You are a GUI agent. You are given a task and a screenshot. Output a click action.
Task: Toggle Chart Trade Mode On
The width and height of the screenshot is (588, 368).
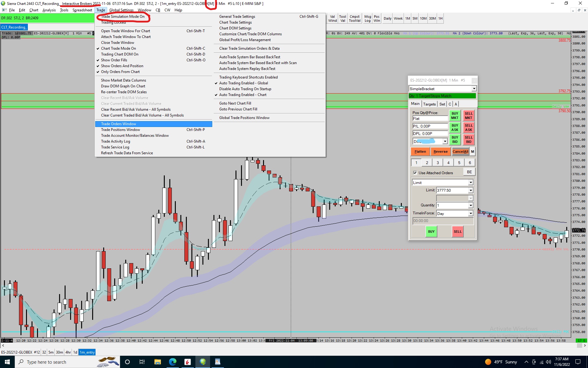(x=119, y=48)
